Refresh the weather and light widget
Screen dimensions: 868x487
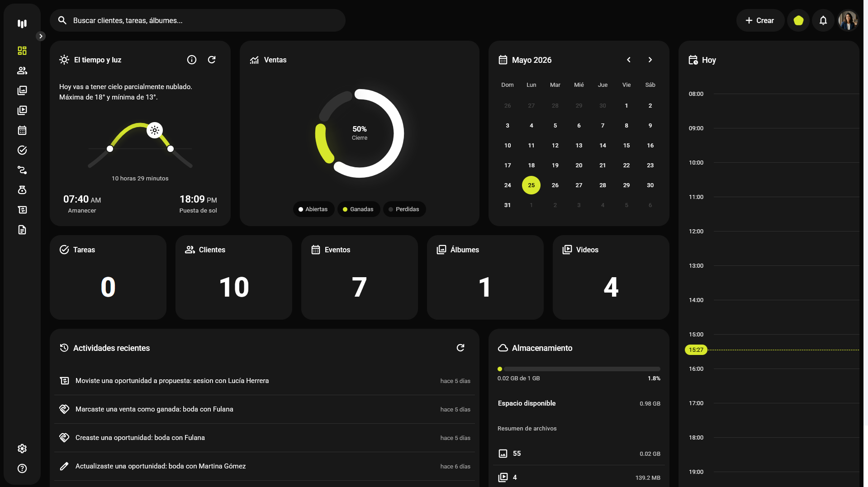tap(212, 60)
